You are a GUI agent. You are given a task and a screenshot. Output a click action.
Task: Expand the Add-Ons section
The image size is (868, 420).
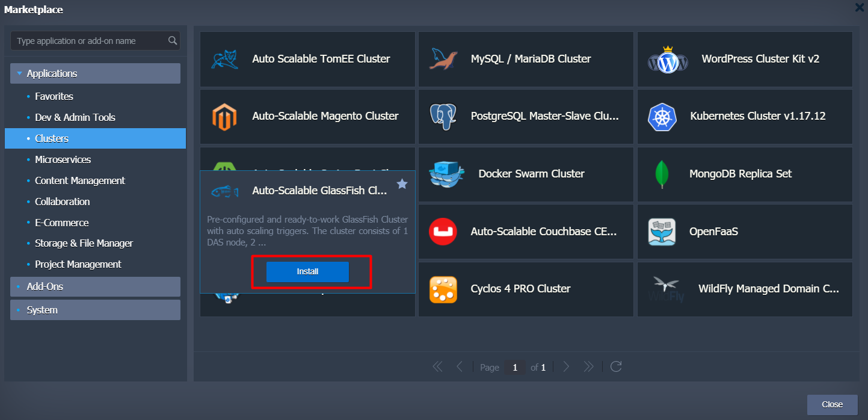click(95, 286)
